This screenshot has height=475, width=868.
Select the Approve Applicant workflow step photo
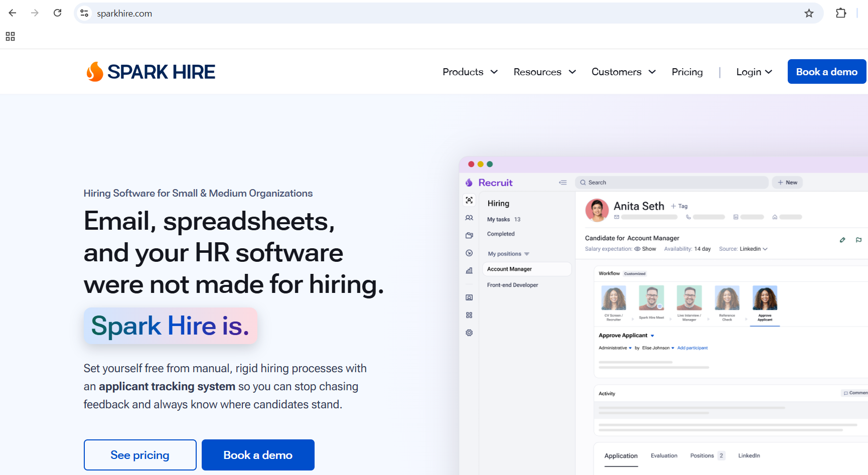[x=765, y=298]
